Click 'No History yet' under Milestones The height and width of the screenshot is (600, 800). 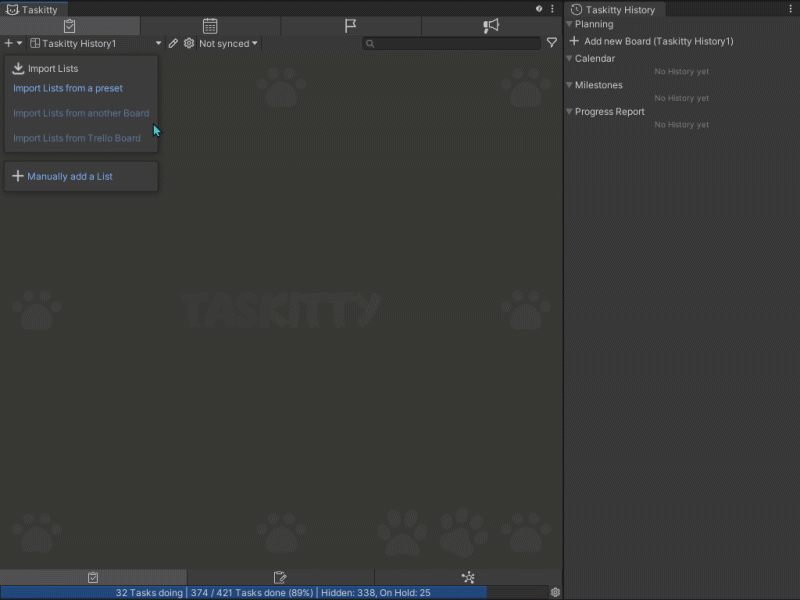[682, 98]
